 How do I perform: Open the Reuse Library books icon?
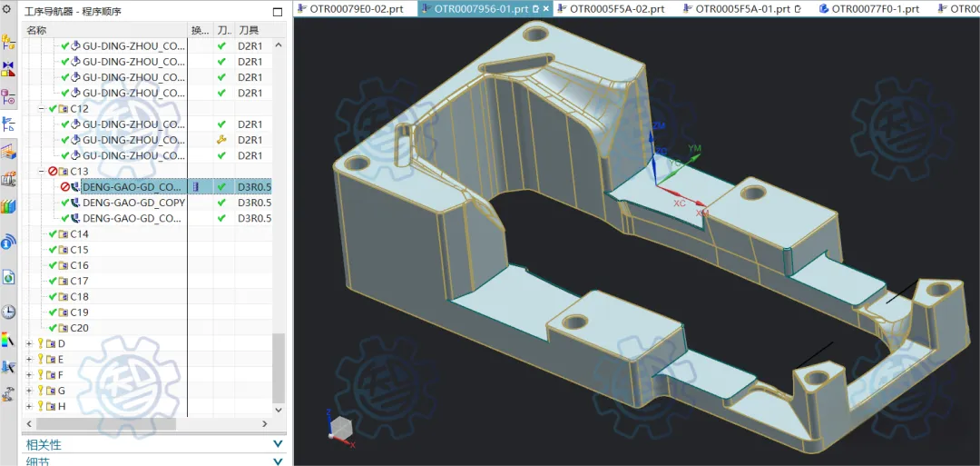click(8, 206)
